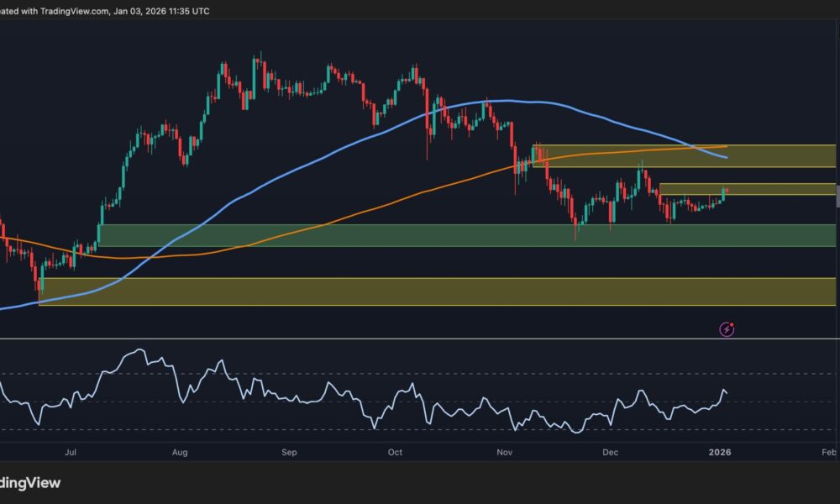Viewport: 840px width, 504px height.
Task: Click the TradingView logo watermark
Action: 31,483
